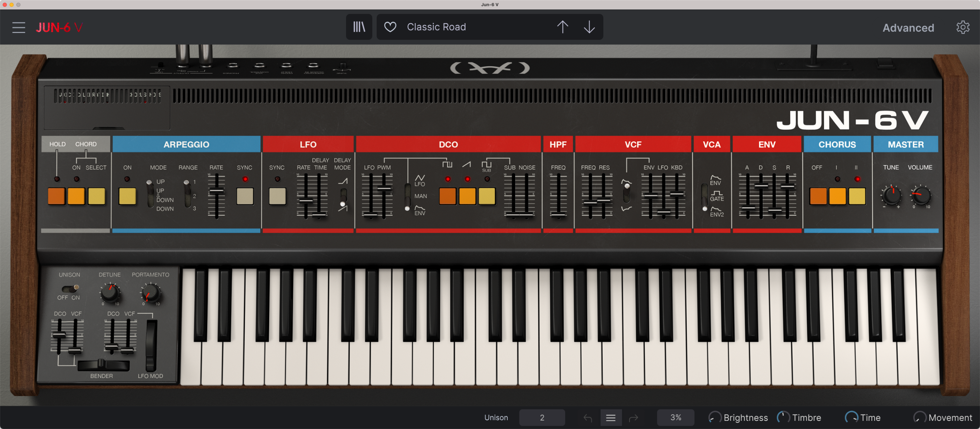The image size is (980, 429).
Task: Open the edit history list at the bottom bar
Action: pyautogui.click(x=611, y=417)
